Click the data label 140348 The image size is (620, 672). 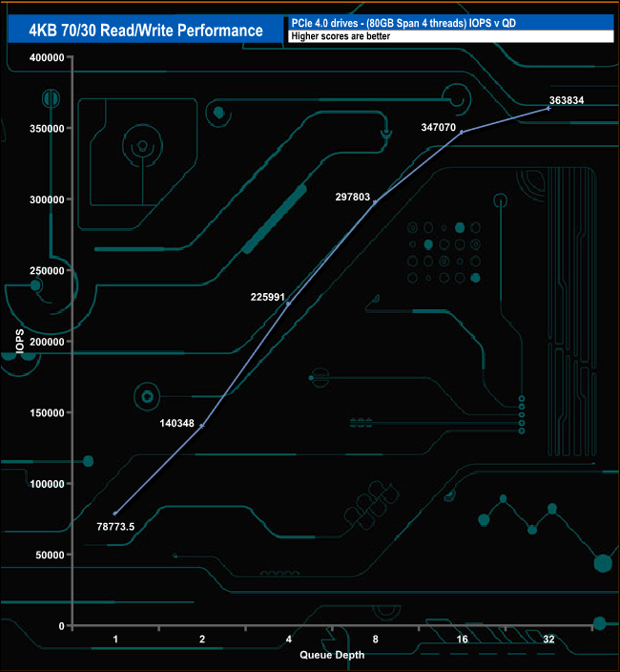[176, 424]
